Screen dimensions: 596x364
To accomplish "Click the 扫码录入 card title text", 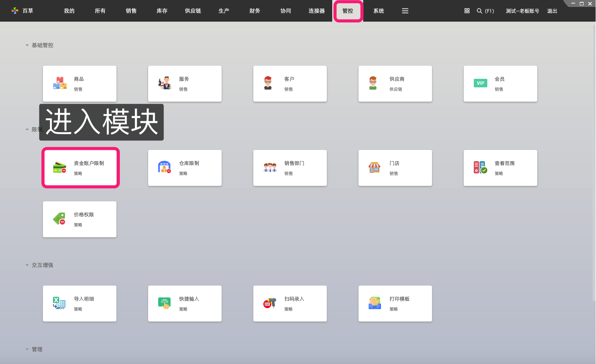I will [x=294, y=299].
